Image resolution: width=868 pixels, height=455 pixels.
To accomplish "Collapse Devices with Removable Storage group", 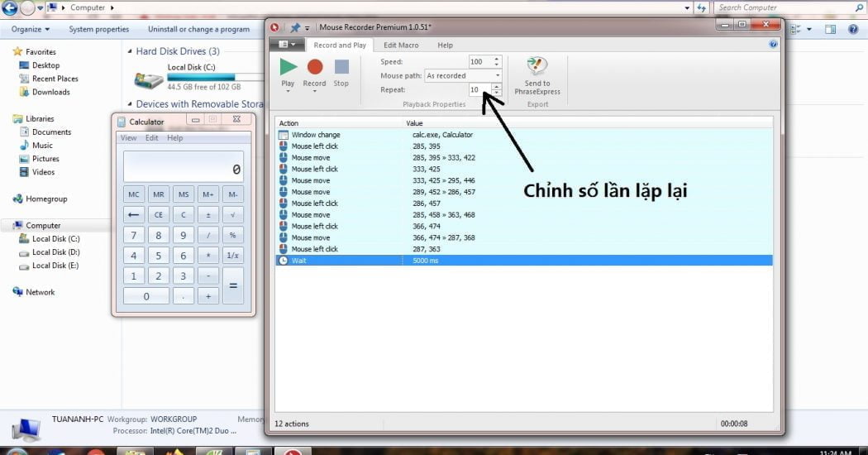I will (130, 104).
